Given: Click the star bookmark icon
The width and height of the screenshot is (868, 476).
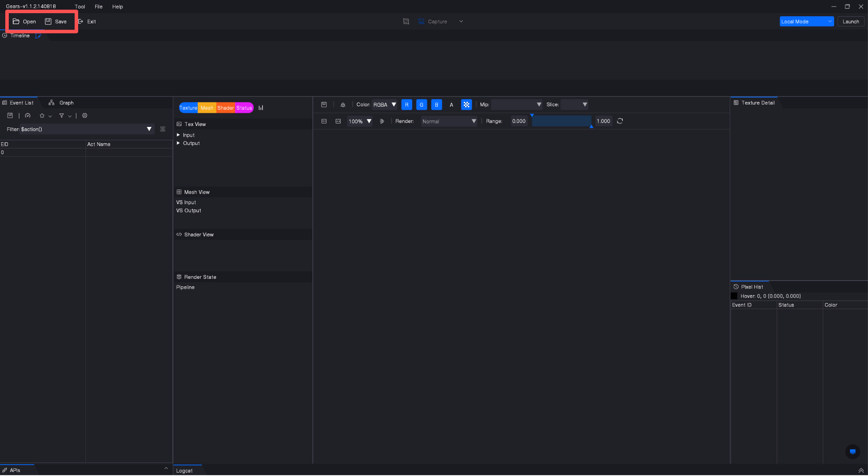Looking at the screenshot, I should coord(42,115).
